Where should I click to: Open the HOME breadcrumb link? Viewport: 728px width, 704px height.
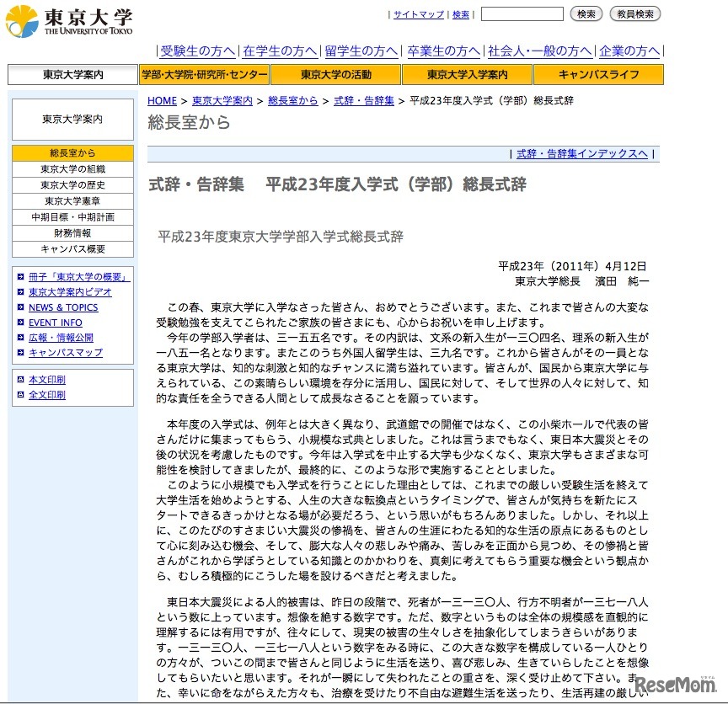(x=162, y=101)
